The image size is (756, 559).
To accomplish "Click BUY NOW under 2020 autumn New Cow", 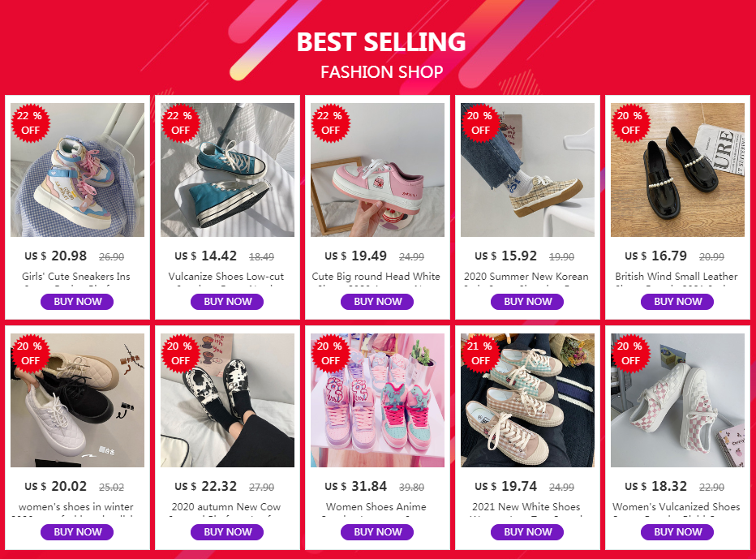I will click(227, 532).
